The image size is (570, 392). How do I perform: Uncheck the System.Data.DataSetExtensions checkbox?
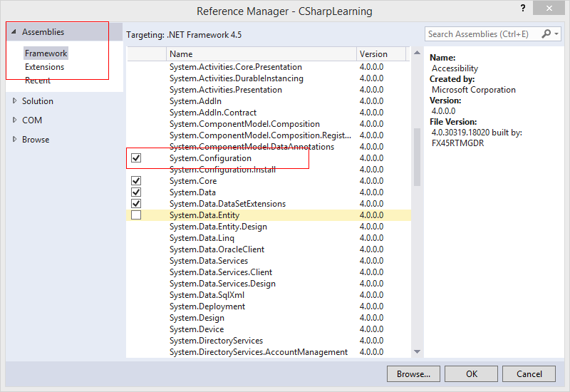(136, 204)
